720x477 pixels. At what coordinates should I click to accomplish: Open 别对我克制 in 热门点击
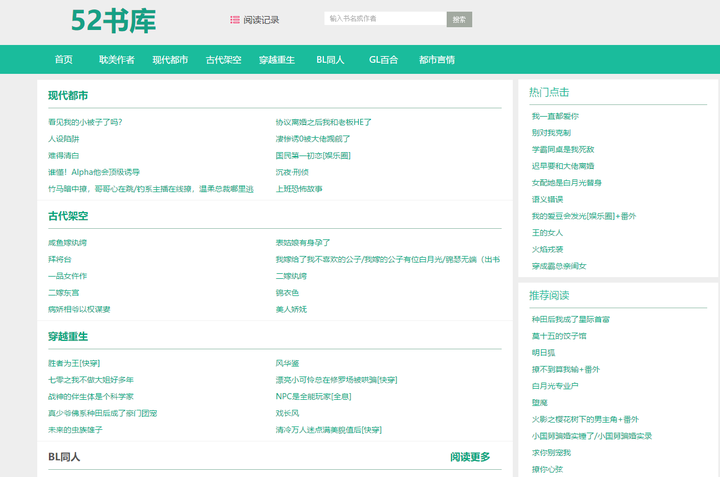coord(551,133)
